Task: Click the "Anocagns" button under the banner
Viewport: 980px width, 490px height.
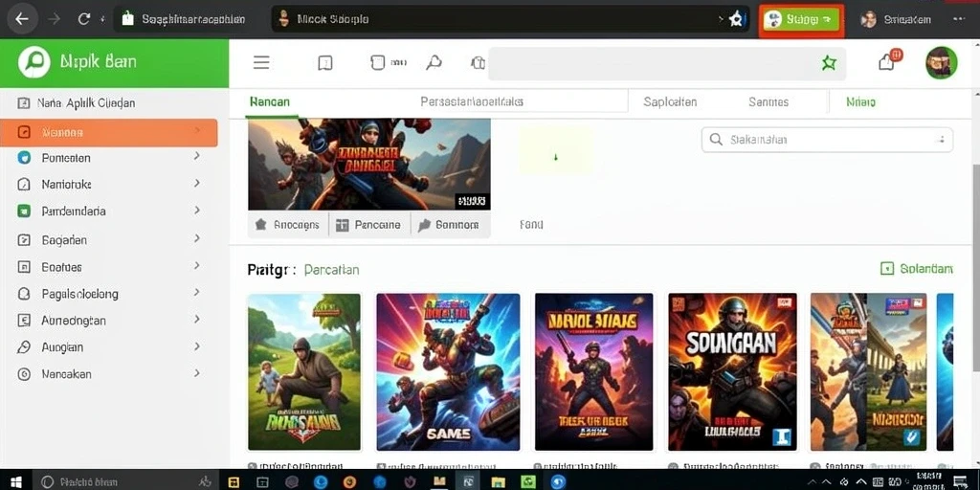Action: coord(288,225)
